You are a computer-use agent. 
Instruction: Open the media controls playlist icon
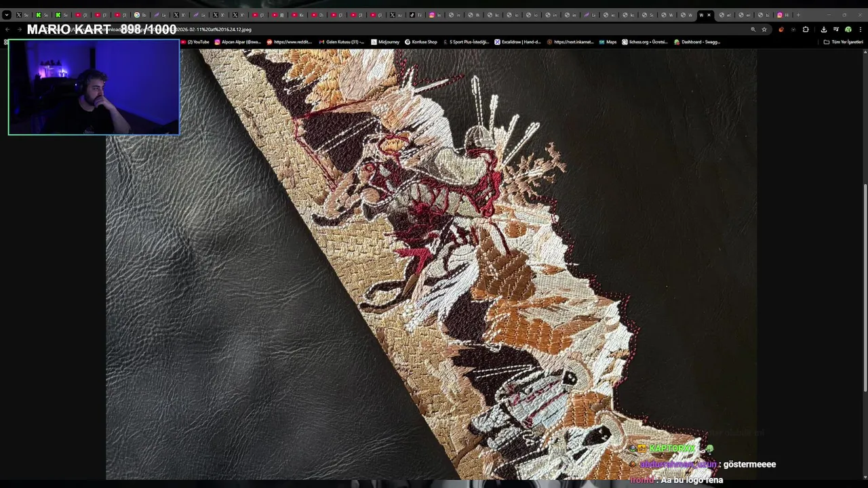836,29
